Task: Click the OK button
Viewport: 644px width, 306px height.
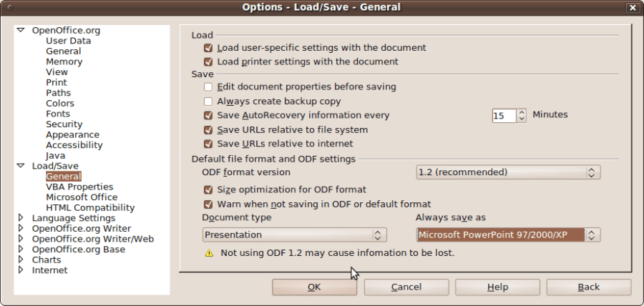Action: tap(314, 287)
